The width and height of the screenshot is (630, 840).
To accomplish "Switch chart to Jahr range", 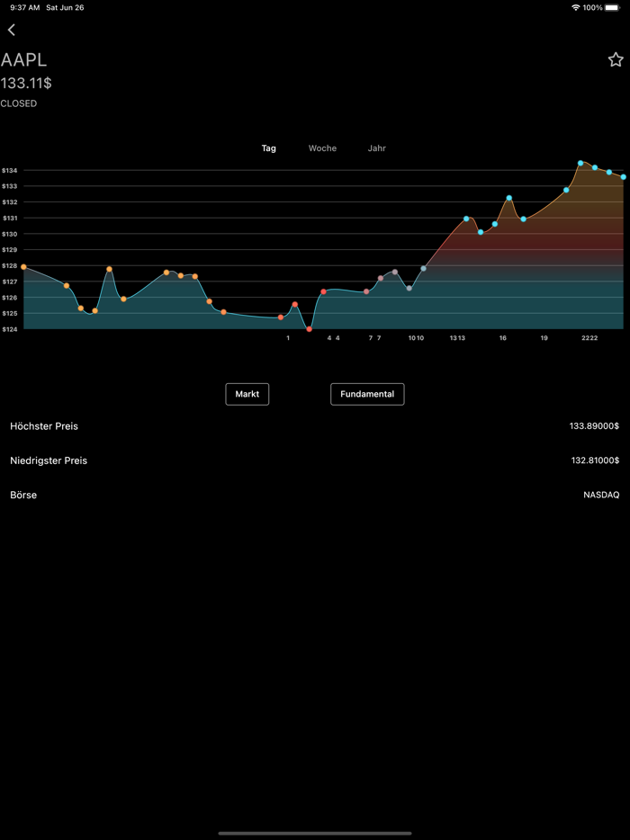I will tap(377, 148).
